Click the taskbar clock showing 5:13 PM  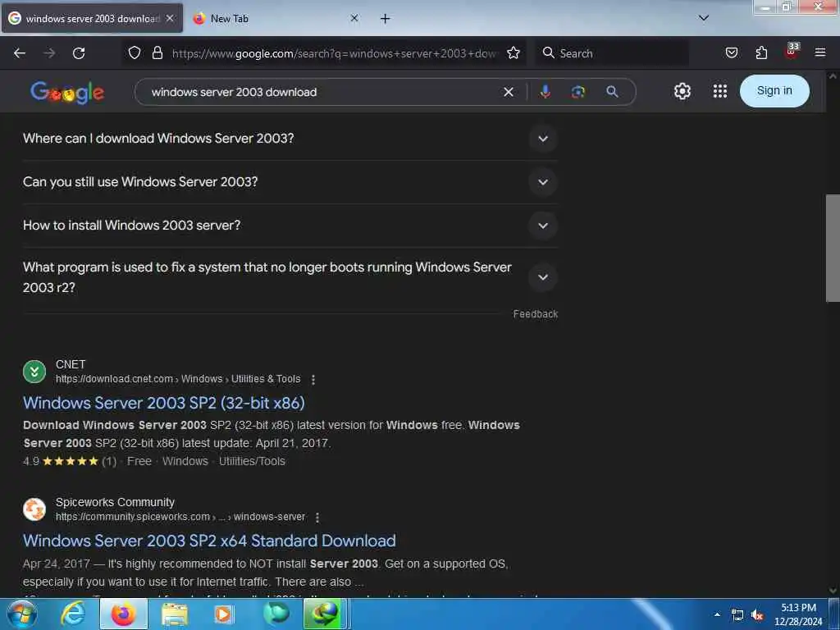tap(798, 614)
